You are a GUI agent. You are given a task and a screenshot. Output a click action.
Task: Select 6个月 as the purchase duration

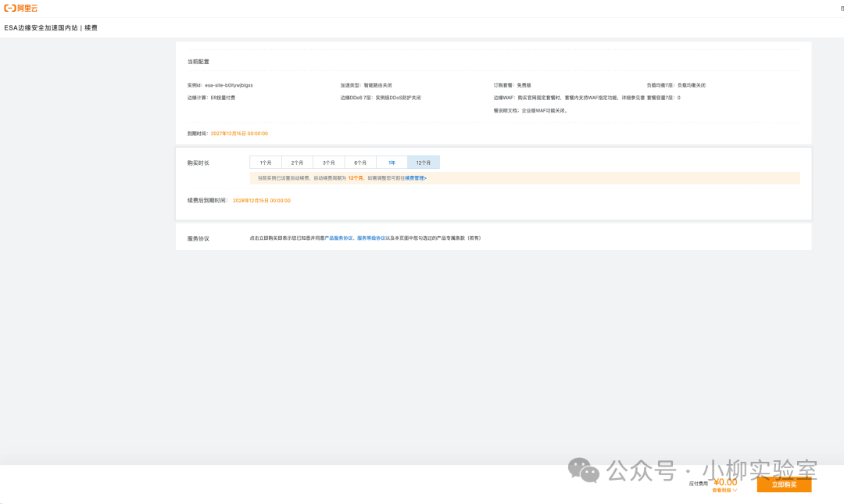coord(360,163)
